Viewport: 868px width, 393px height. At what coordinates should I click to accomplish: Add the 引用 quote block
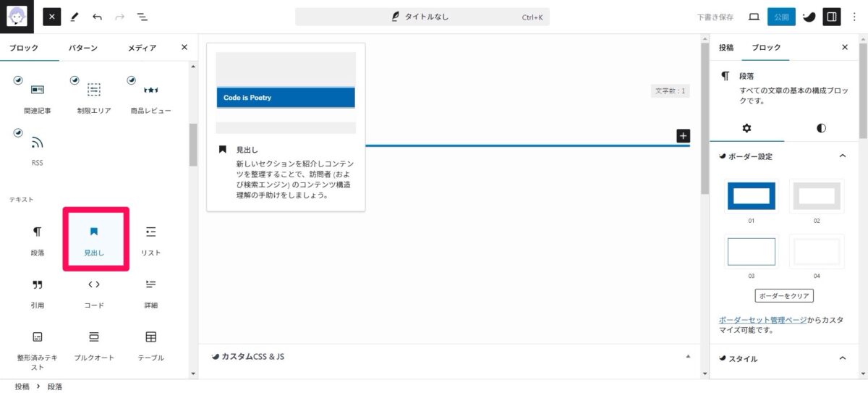(38, 292)
